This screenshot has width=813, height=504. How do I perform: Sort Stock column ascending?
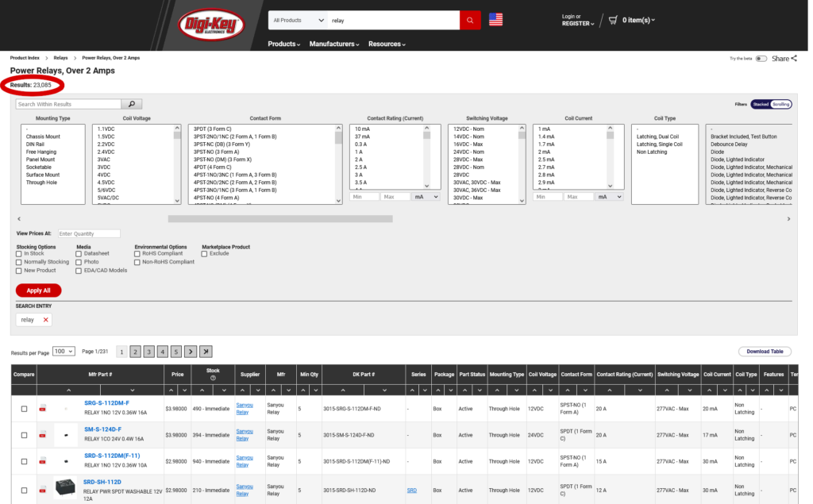pyautogui.click(x=202, y=390)
